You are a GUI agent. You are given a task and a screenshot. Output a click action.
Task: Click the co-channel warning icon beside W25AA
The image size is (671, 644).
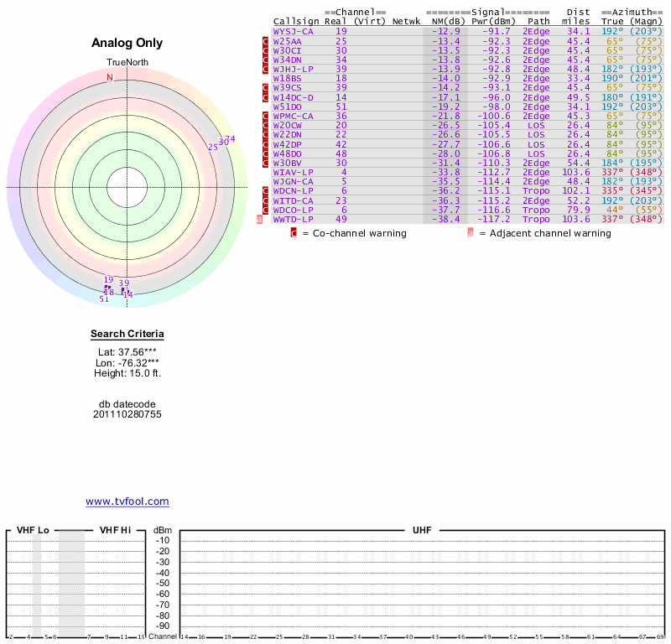266,41
